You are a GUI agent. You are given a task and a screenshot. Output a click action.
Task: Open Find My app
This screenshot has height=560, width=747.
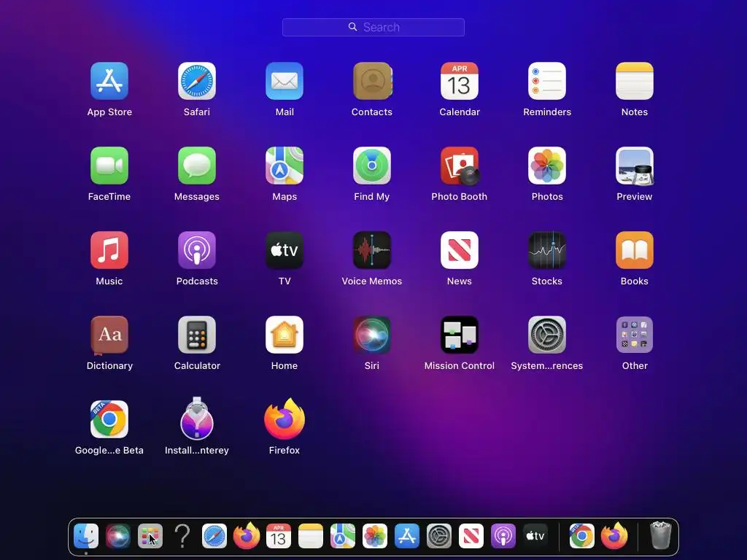pos(372,166)
